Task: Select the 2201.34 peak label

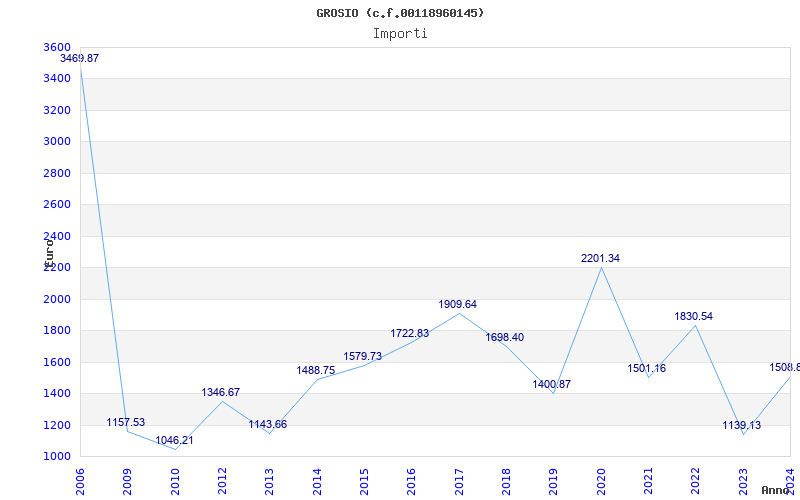Action: (x=601, y=258)
